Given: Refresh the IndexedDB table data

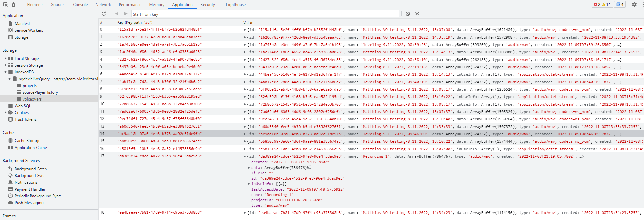Looking at the screenshot, I should pos(104,14).
